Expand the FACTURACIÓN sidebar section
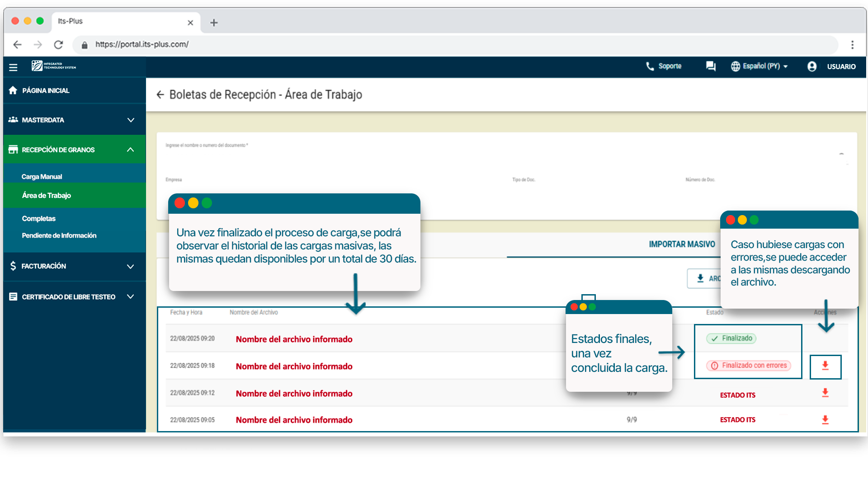The image size is (868, 488). pyautogui.click(x=131, y=267)
